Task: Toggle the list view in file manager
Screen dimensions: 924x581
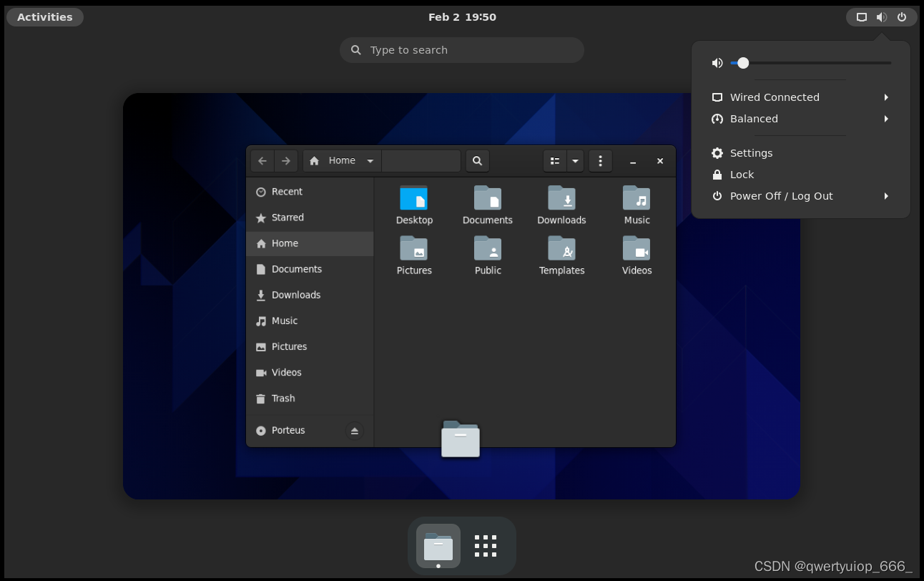Action: coord(554,161)
